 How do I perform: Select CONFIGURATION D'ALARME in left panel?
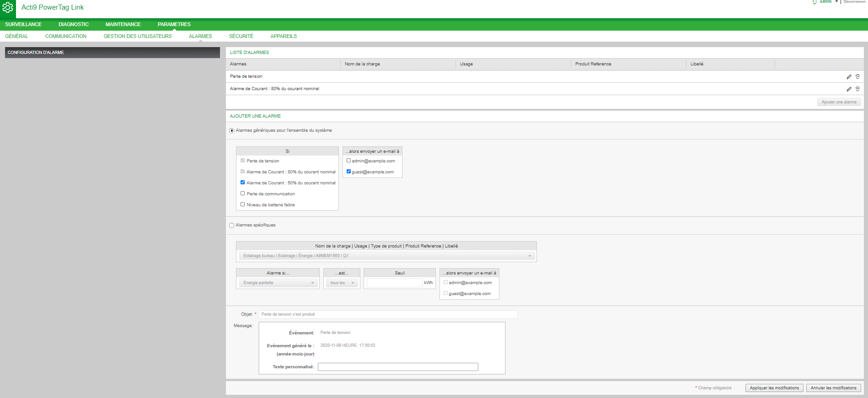coord(113,53)
